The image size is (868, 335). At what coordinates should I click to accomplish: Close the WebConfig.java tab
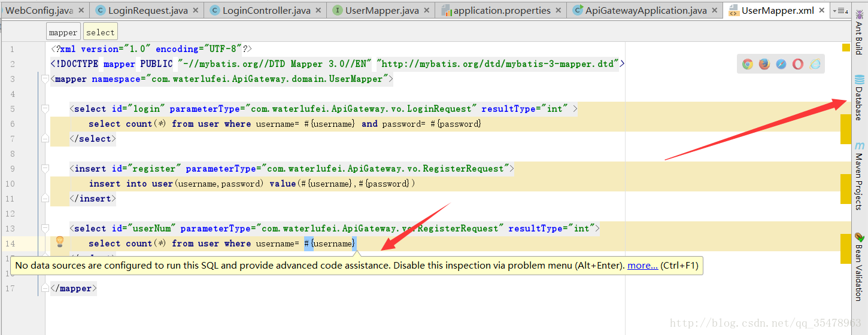pos(81,11)
